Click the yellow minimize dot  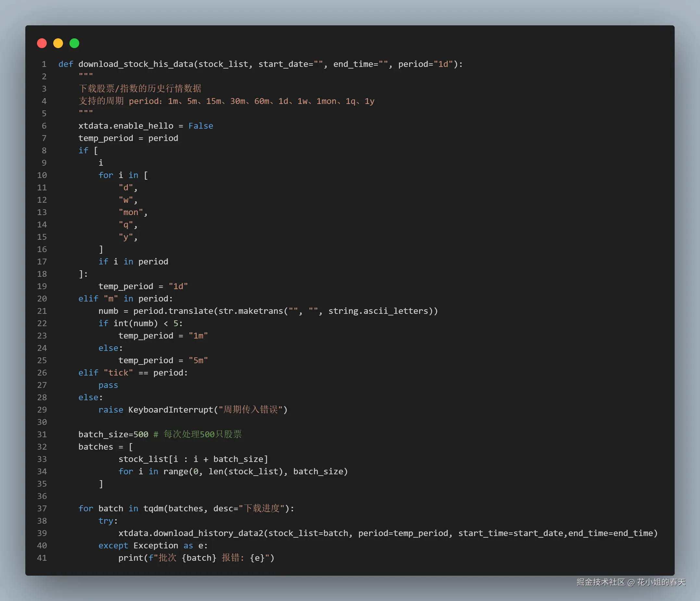[58, 43]
